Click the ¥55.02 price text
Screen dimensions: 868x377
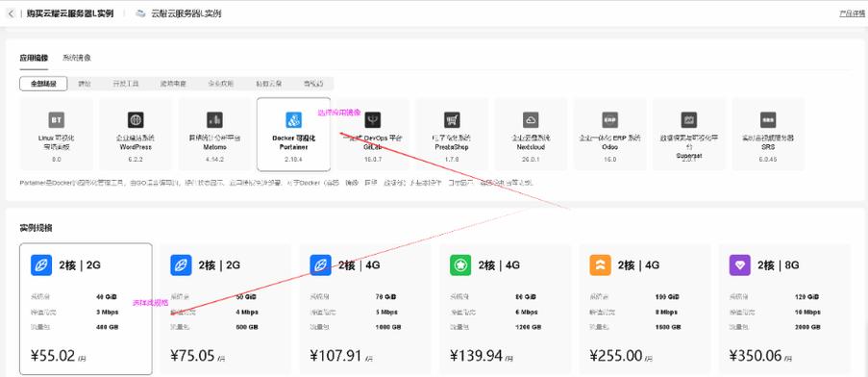(x=53, y=356)
